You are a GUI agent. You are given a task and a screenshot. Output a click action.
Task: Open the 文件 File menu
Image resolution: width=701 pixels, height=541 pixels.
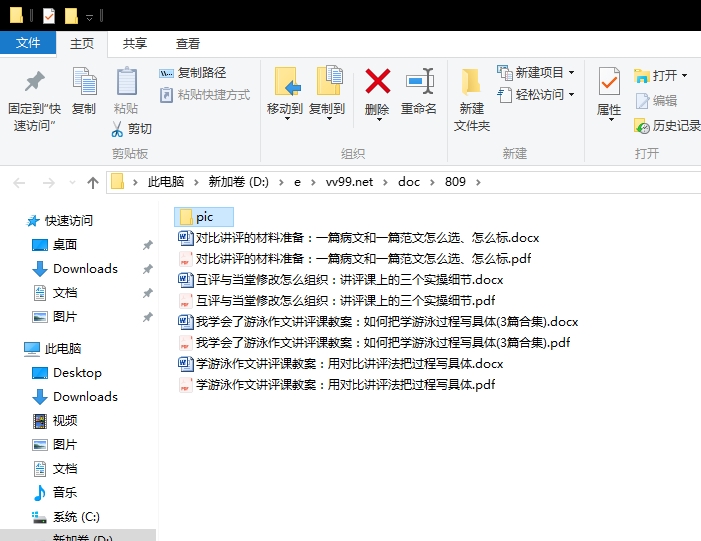(x=28, y=42)
